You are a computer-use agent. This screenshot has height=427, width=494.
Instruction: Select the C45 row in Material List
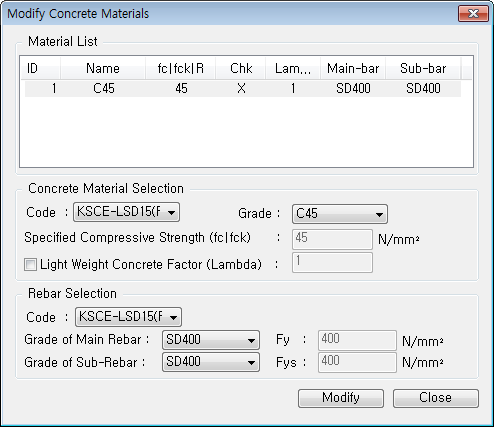[x=243, y=89]
